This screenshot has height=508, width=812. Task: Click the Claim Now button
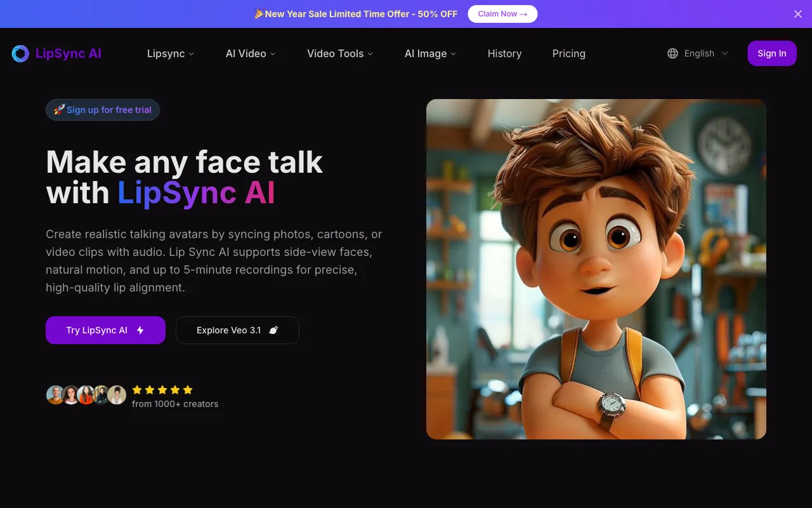coord(502,14)
